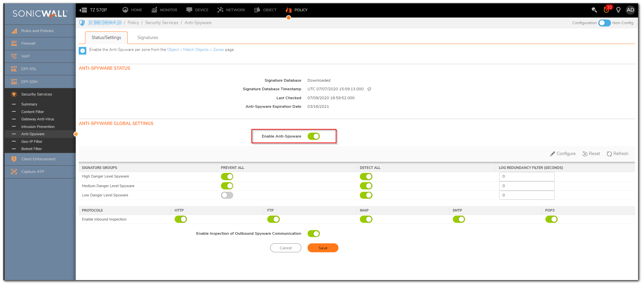
Task: Open the wizard pin icon in top bar
Action: click(x=594, y=10)
